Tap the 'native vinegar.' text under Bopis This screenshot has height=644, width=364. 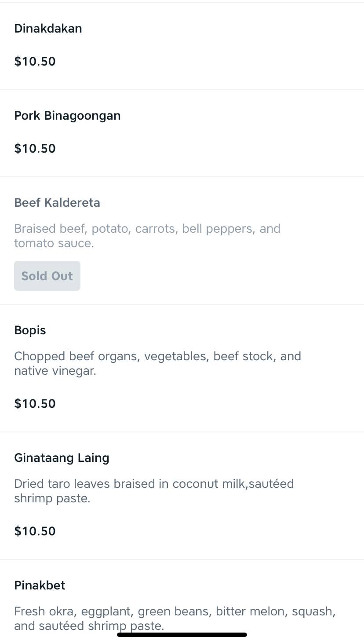(x=55, y=371)
